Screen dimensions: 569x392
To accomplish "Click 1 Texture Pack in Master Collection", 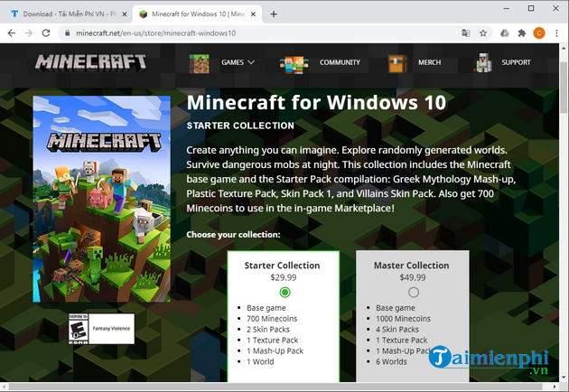I will point(401,341).
